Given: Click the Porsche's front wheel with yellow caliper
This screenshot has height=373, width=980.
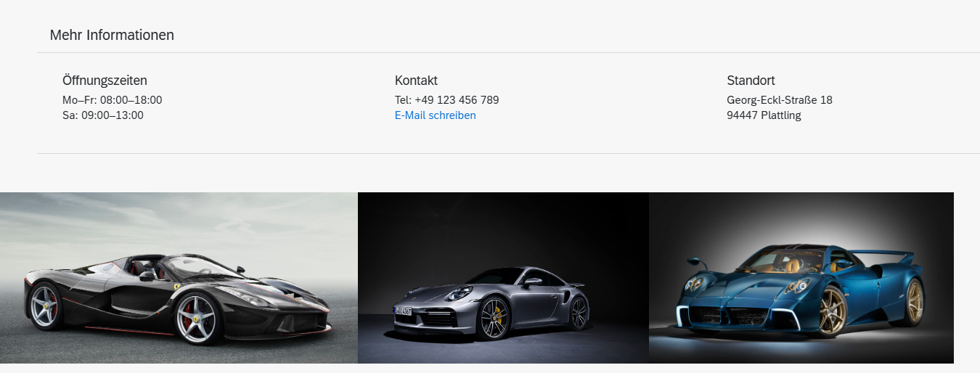Looking at the screenshot, I should pyautogui.click(x=494, y=318).
